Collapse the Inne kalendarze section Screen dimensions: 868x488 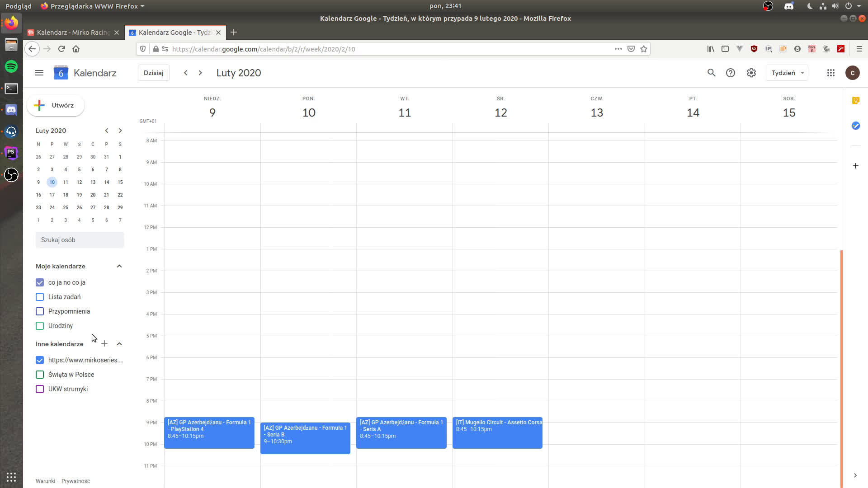119,344
